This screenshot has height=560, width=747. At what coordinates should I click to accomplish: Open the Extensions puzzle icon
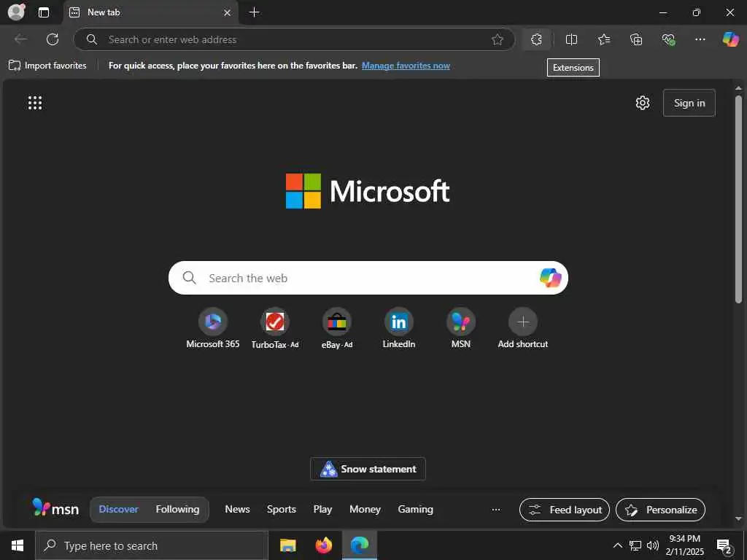click(x=536, y=39)
